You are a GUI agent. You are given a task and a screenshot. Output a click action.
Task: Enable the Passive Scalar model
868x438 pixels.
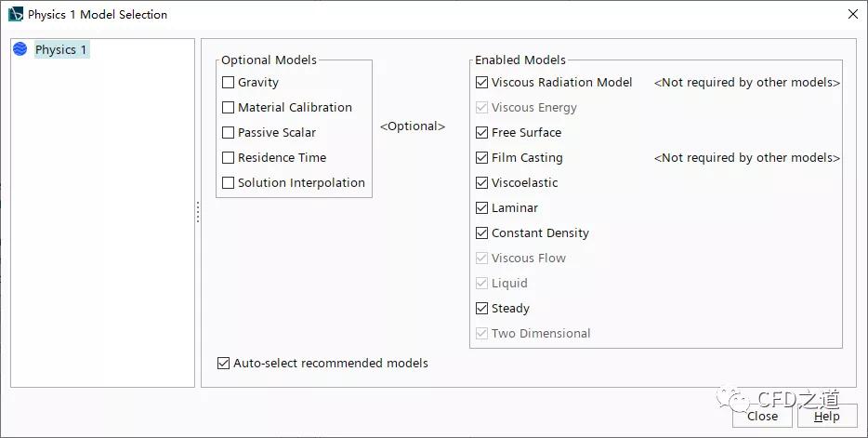228,132
